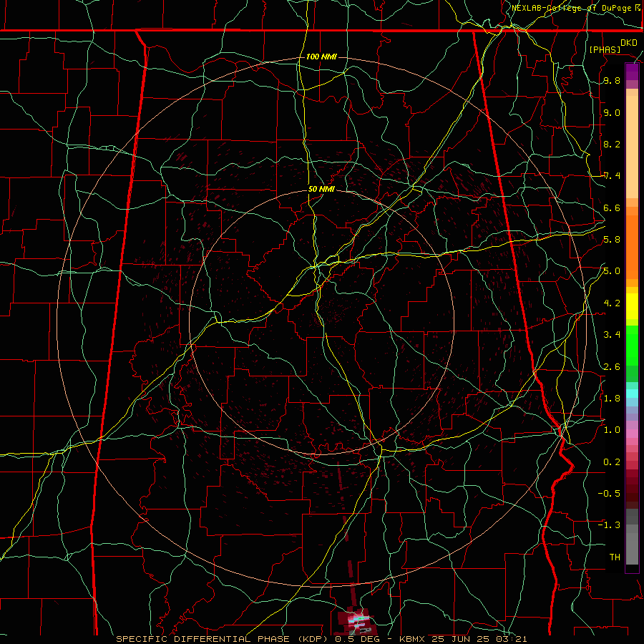Click the TH threshold label

(615, 557)
